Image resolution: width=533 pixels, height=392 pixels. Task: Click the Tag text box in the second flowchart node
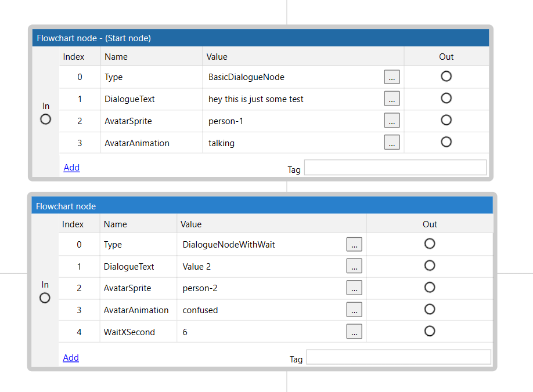point(398,357)
